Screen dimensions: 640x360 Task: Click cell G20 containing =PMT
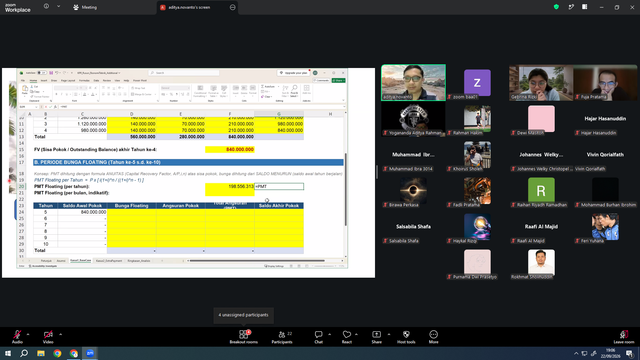point(279,187)
